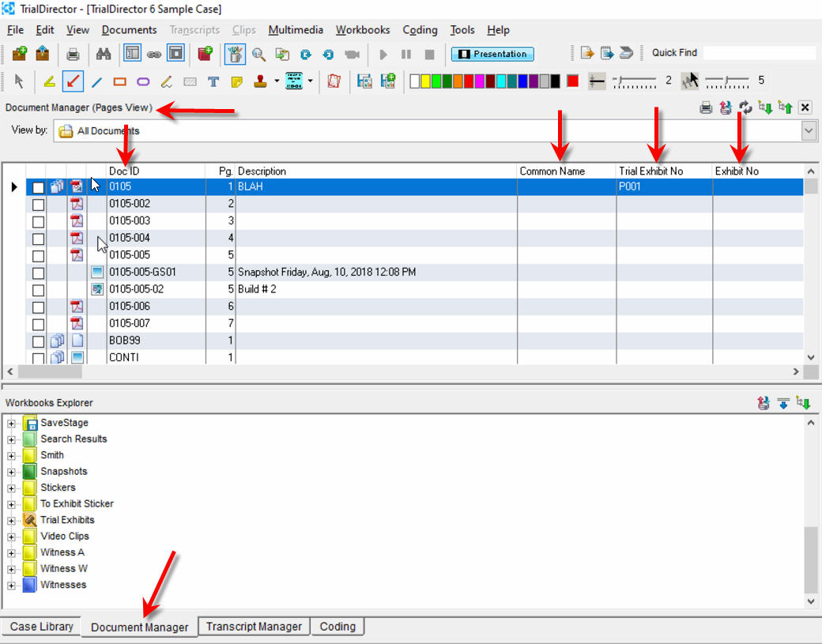Click in the Quick Find field
Screen dimensions: 822x644
[x=759, y=53]
